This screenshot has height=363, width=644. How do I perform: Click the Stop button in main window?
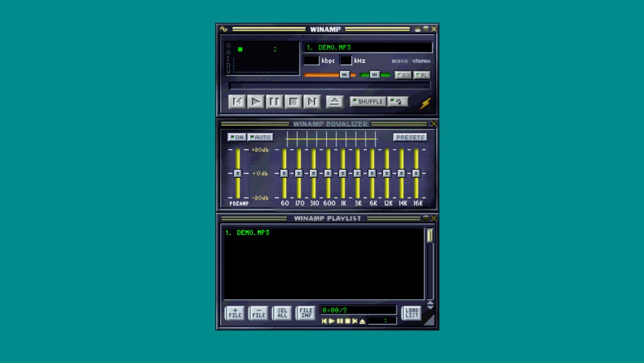point(293,102)
